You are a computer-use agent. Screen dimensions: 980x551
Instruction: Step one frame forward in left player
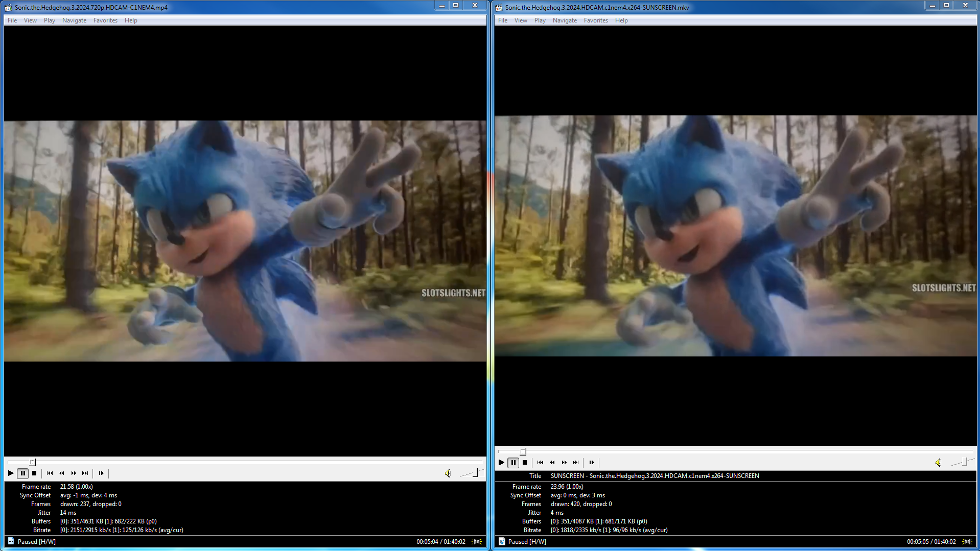[x=101, y=473]
